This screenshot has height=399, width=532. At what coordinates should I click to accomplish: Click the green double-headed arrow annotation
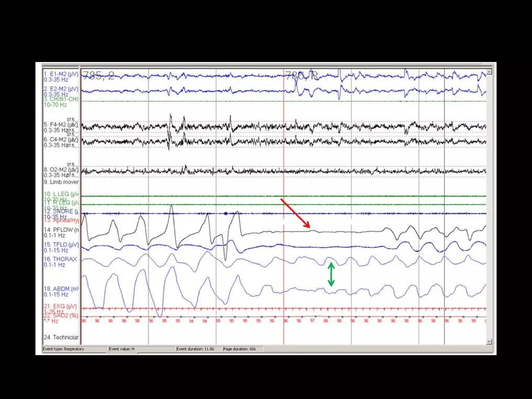click(331, 274)
